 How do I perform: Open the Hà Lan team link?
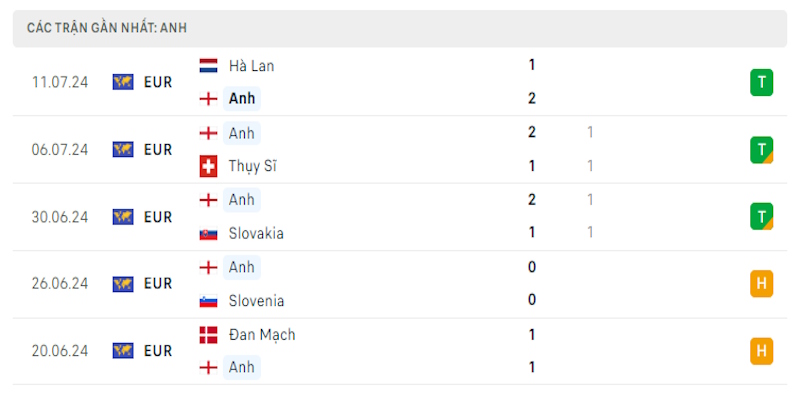tap(251, 66)
